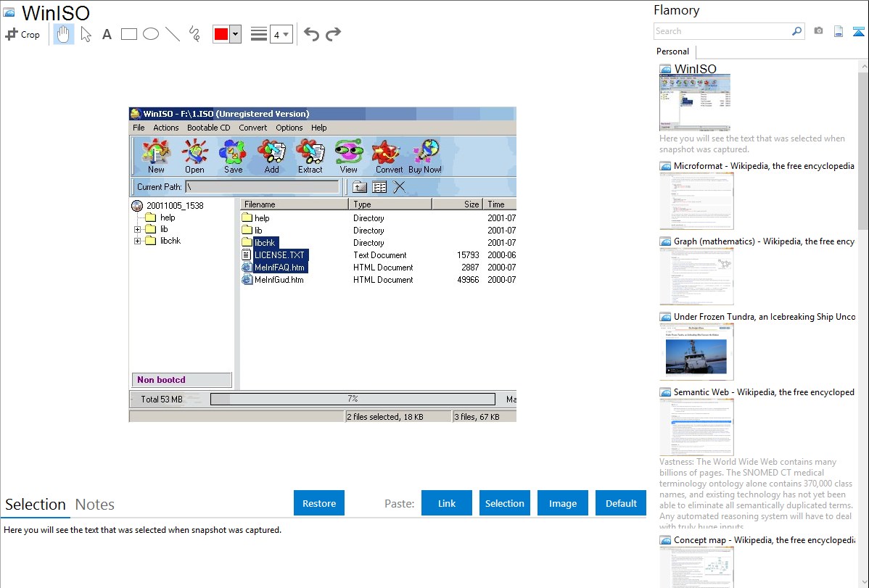This screenshot has height=588, width=869.
Task: Click the list view icon beside Current Path
Action: point(379,187)
